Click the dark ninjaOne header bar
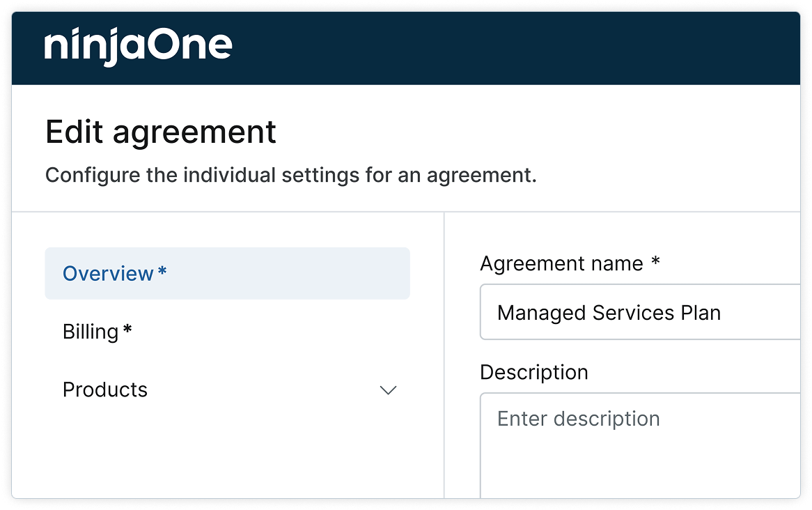 click(x=487, y=45)
